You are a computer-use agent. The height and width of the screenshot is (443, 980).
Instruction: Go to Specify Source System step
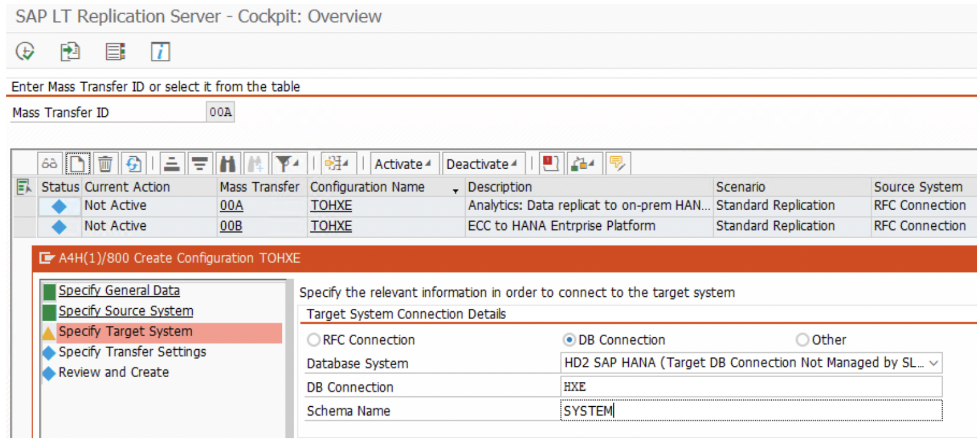126,311
